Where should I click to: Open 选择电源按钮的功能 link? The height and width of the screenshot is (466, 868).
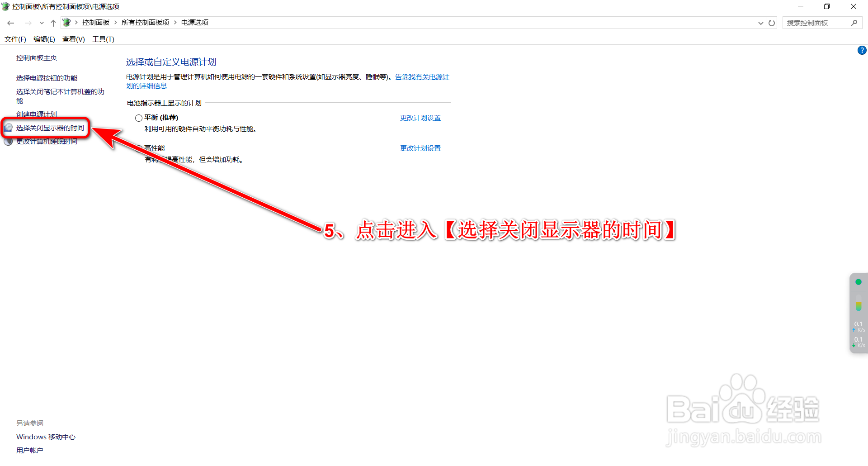47,78
